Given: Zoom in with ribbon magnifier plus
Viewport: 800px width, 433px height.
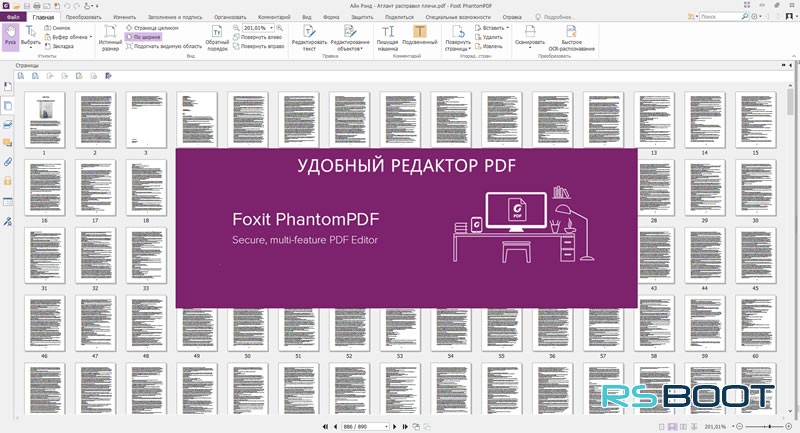Looking at the screenshot, I should pos(280,28).
